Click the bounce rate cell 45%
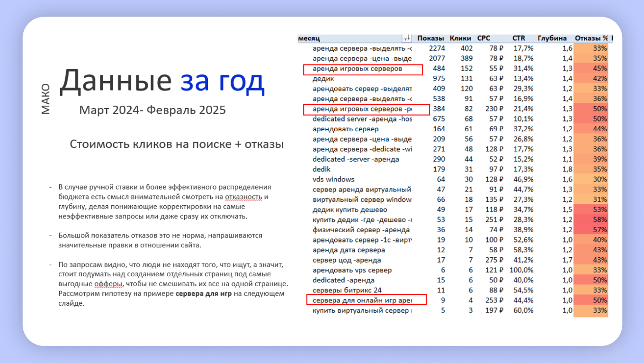This screenshot has height=363, width=644. [x=590, y=69]
